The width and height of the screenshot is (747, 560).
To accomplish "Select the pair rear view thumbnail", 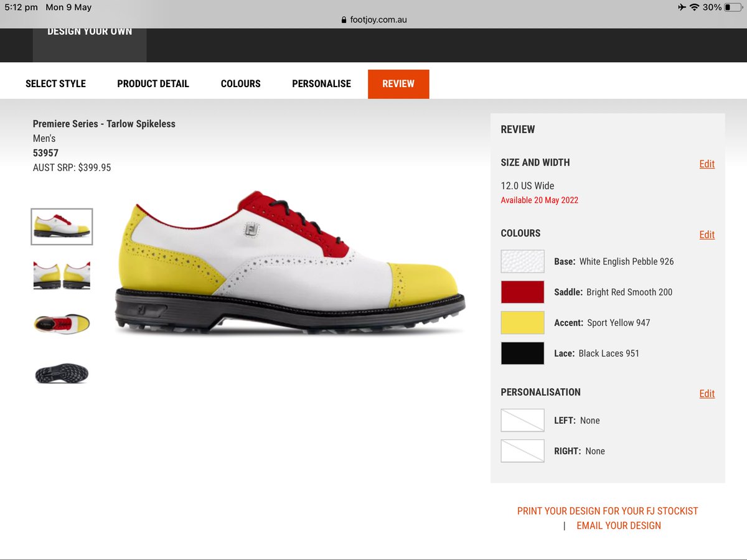I will pyautogui.click(x=62, y=275).
